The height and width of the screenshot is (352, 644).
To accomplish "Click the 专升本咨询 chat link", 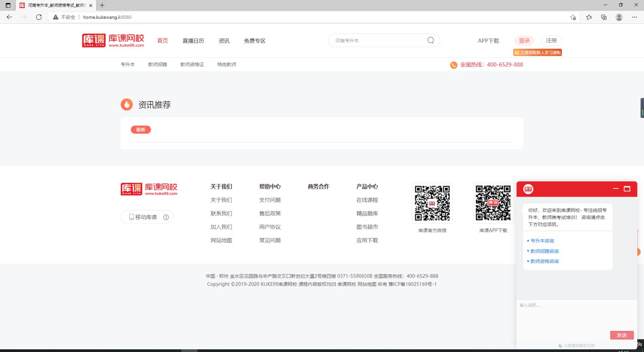I will (x=542, y=241).
